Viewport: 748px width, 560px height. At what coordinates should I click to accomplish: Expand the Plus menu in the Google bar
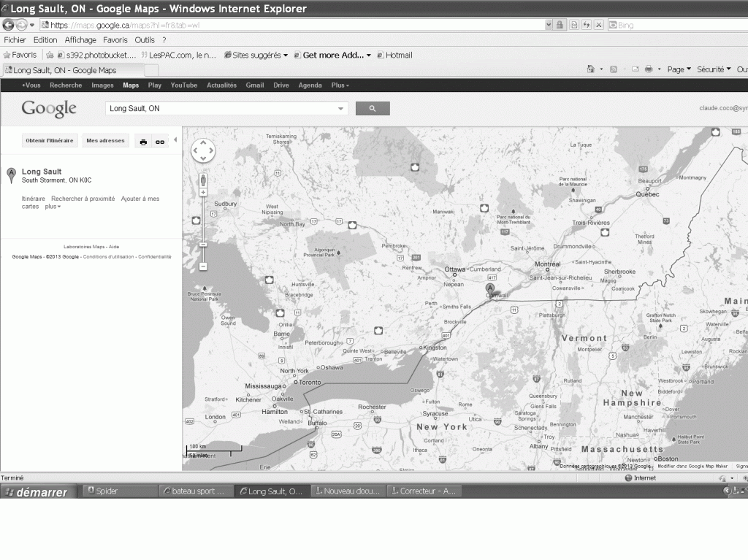point(340,85)
